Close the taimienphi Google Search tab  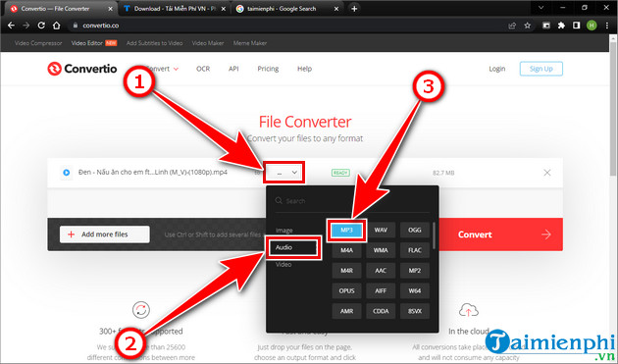pos(336,9)
